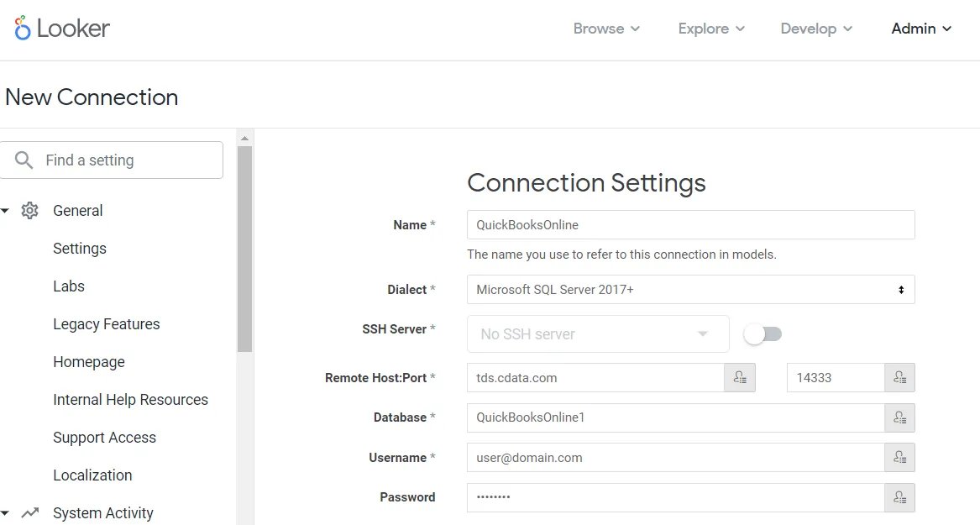This screenshot has height=525, width=980.
Task: Open the Explore menu
Action: 711,29
